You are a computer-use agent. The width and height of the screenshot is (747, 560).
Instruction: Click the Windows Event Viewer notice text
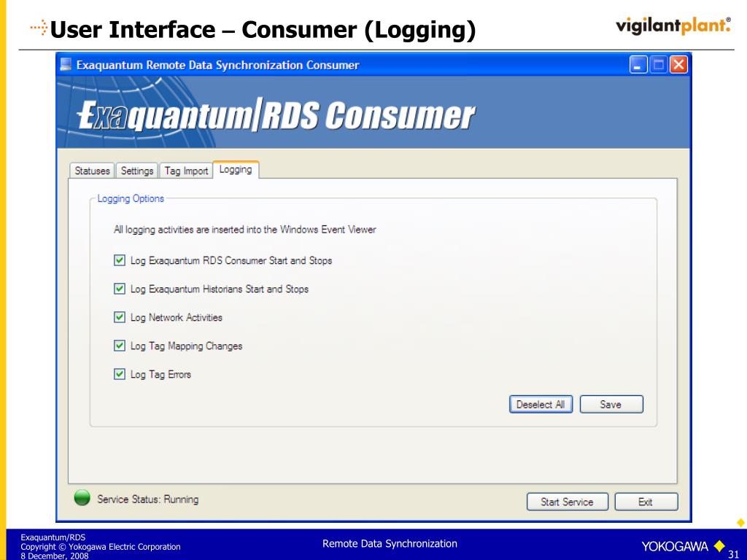[x=245, y=230]
